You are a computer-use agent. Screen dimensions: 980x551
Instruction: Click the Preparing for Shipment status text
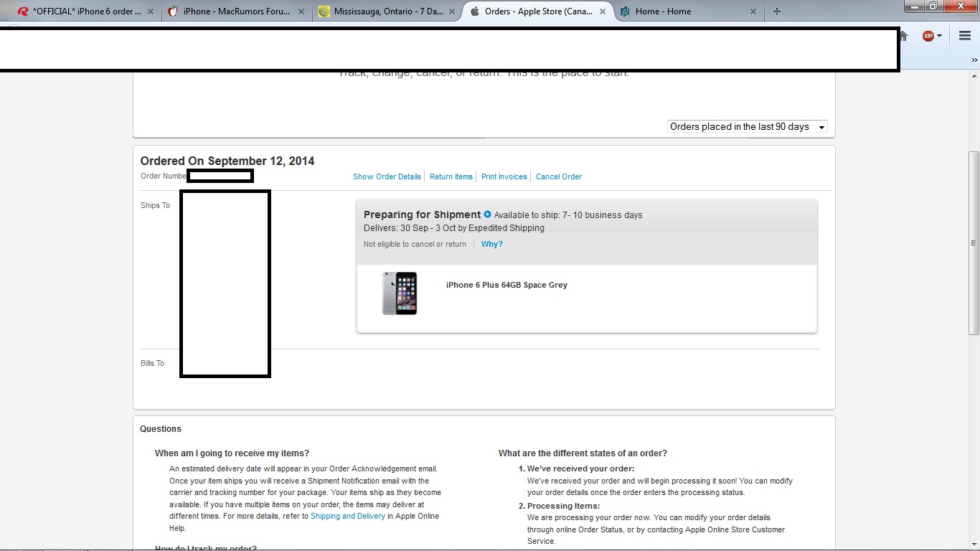click(422, 215)
